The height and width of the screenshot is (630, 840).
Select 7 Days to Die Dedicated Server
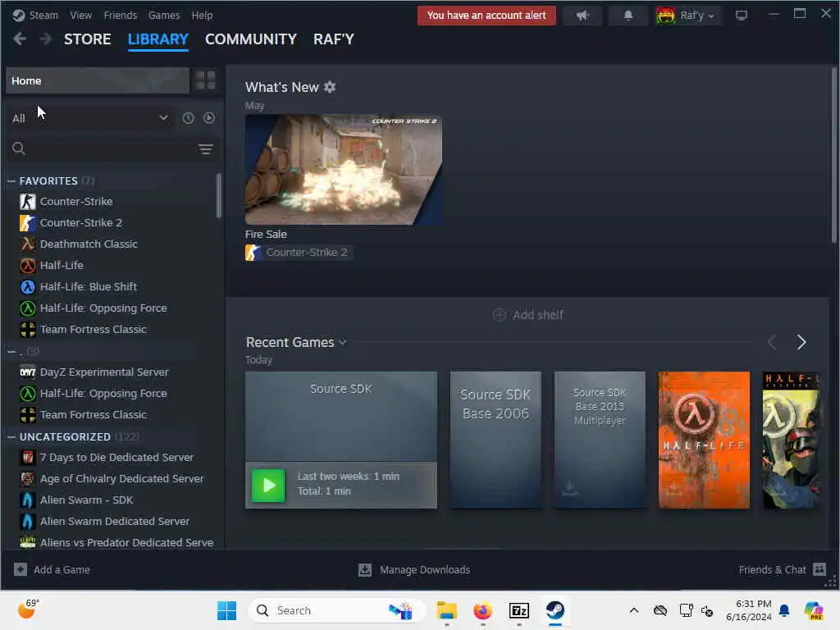coord(116,458)
